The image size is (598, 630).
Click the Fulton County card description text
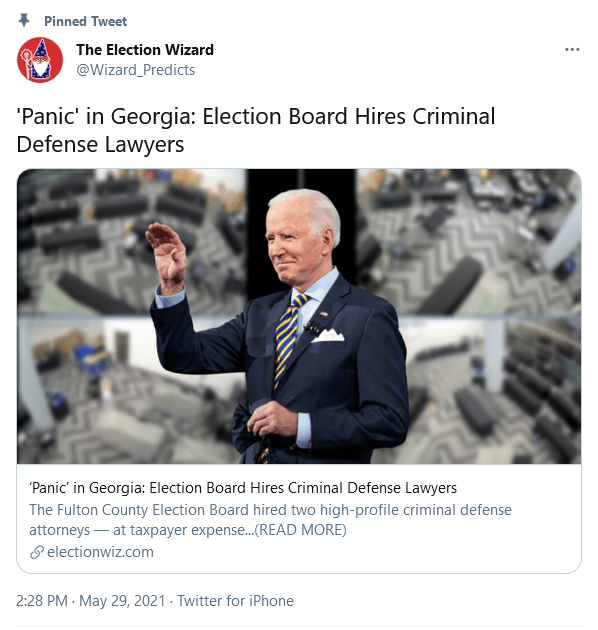[270, 520]
